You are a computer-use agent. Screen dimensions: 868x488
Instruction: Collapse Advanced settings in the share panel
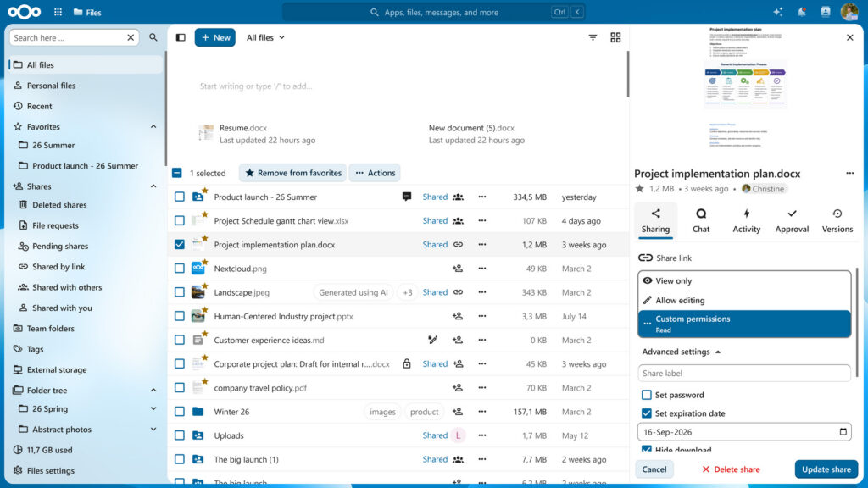682,352
